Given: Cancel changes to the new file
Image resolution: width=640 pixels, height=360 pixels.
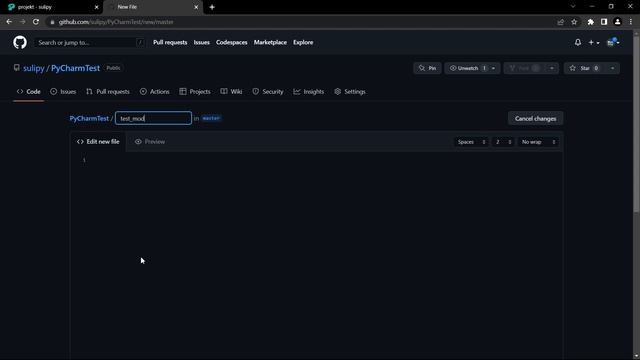Looking at the screenshot, I should 536,118.
